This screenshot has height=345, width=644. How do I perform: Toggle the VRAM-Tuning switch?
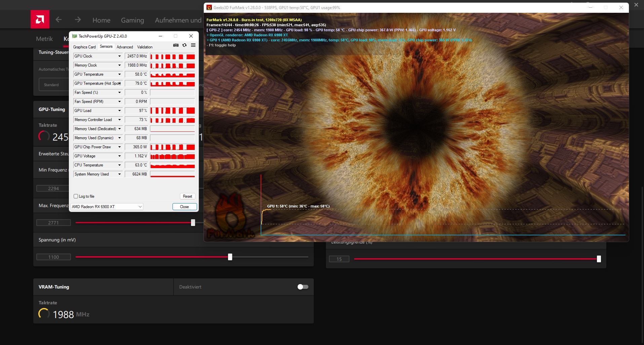(303, 287)
